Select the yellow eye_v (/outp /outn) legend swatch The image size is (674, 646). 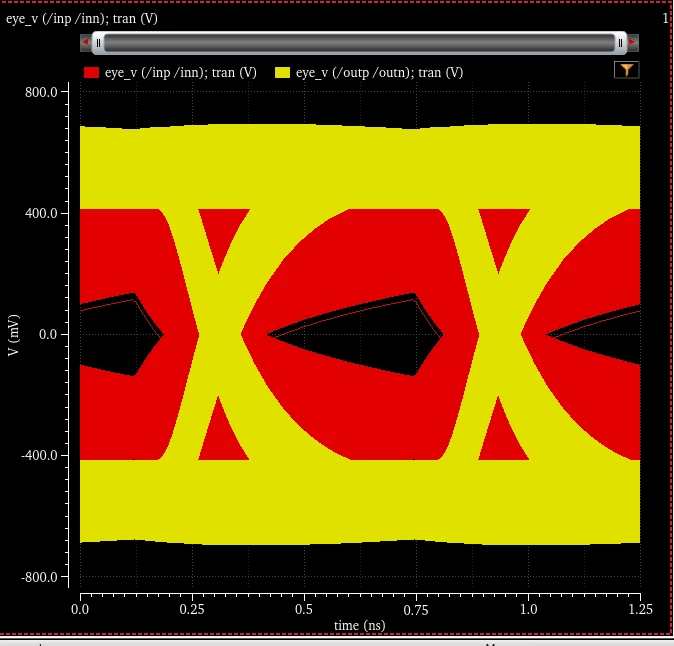(x=282, y=72)
